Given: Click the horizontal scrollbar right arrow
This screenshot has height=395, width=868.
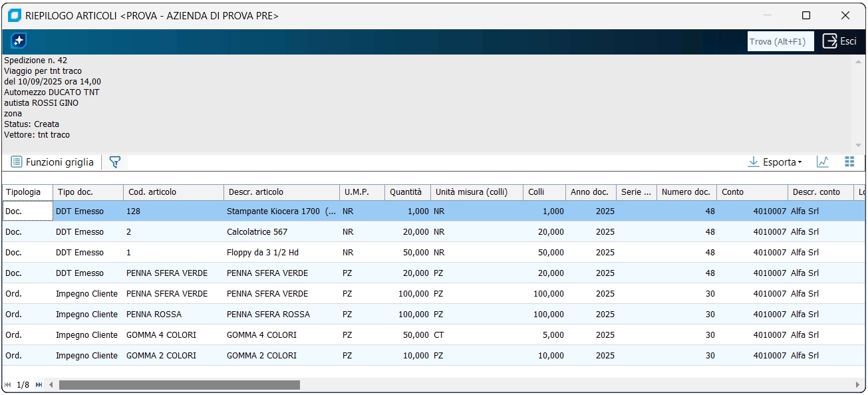Looking at the screenshot, I should [x=857, y=384].
